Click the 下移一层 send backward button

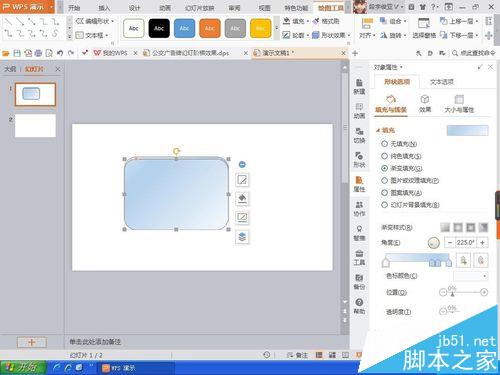459,35
